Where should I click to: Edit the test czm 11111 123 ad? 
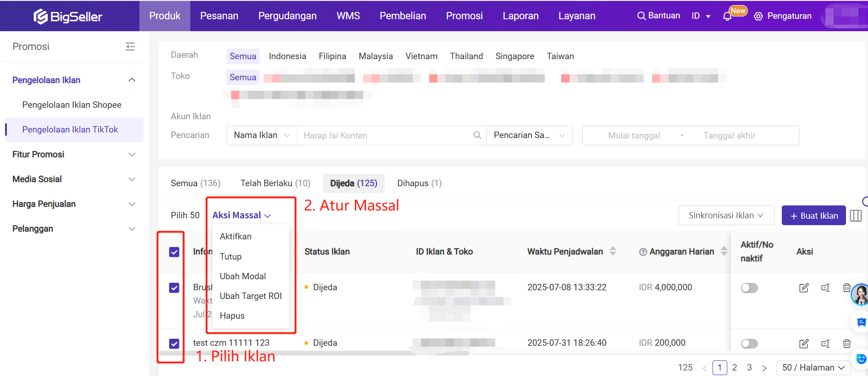click(804, 343)
